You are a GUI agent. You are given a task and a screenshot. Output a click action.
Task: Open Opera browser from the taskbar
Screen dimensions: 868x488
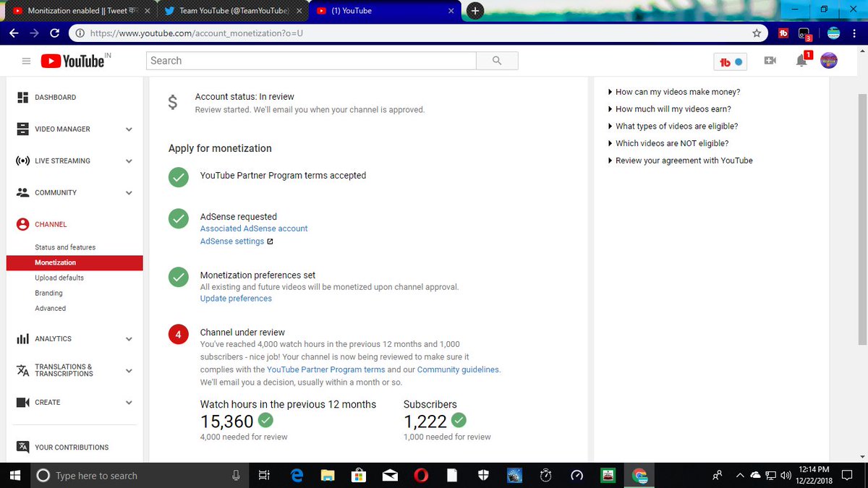420,475
